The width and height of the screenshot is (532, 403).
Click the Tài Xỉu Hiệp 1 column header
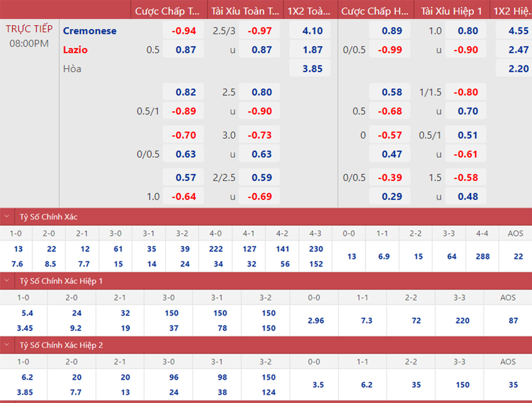click(452, 11)
